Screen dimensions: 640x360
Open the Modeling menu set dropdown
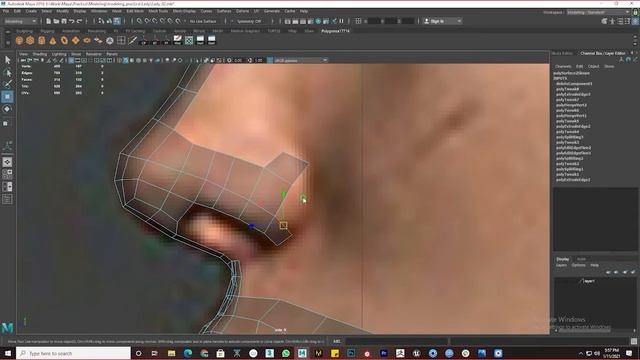coord(20,21)
